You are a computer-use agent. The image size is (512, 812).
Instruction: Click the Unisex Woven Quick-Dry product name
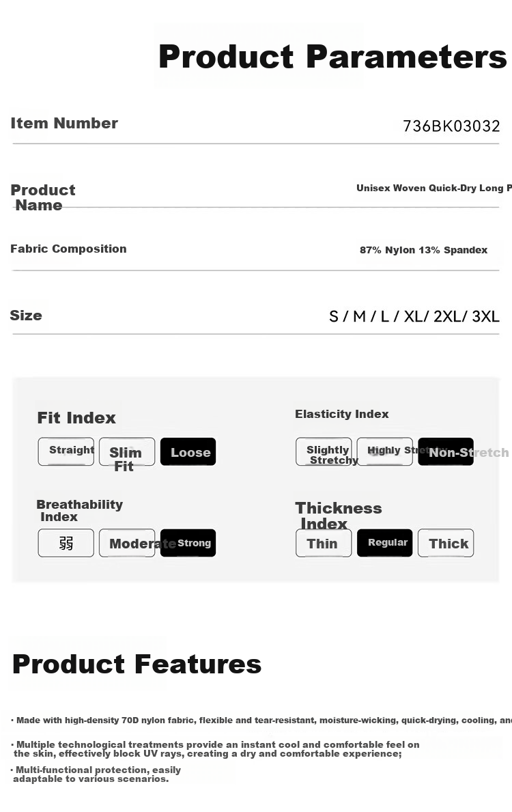pyautogui.click(x=433, y=188)
